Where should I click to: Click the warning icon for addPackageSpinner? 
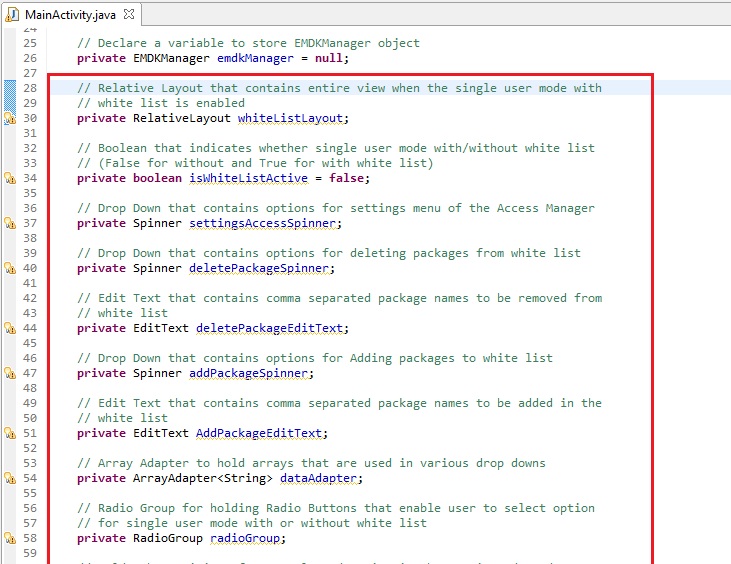pyautogui.click(x=10, y=373)
